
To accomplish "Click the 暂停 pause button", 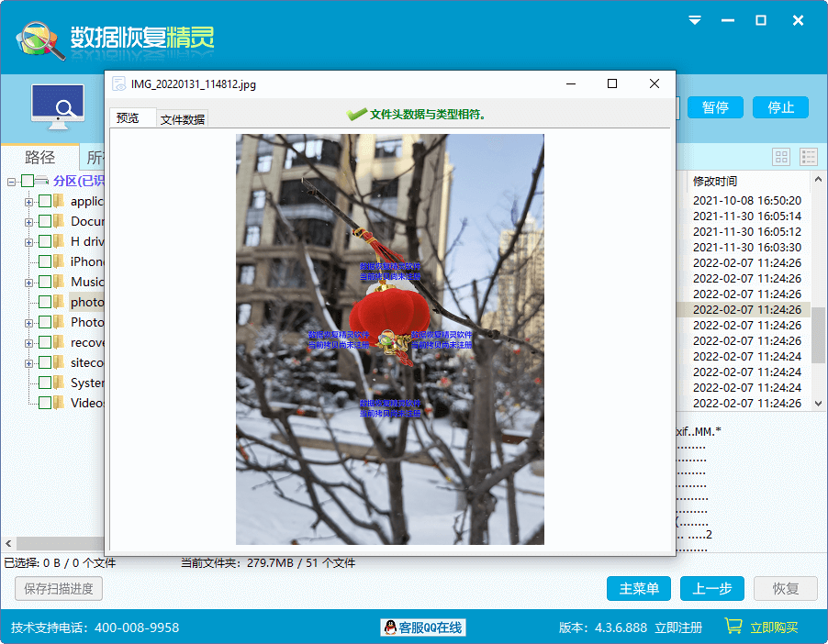I will point(715,107).
